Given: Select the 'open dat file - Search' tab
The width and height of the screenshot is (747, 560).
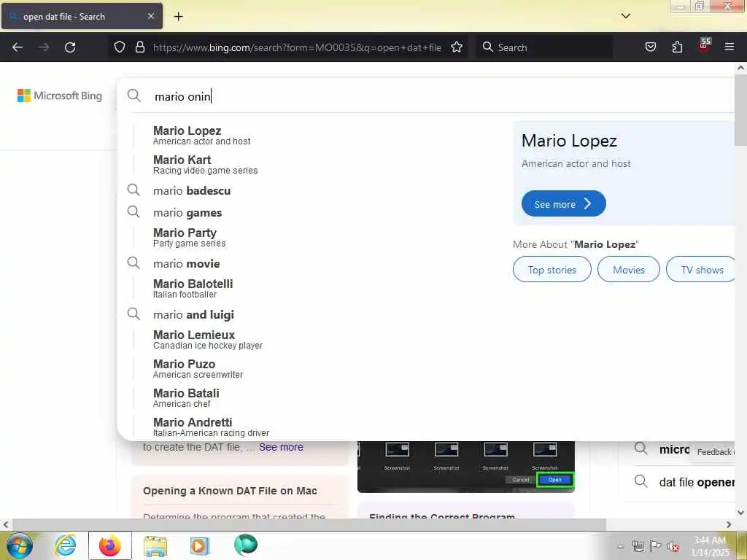Looking at the screenshot, I should [82, 16].
